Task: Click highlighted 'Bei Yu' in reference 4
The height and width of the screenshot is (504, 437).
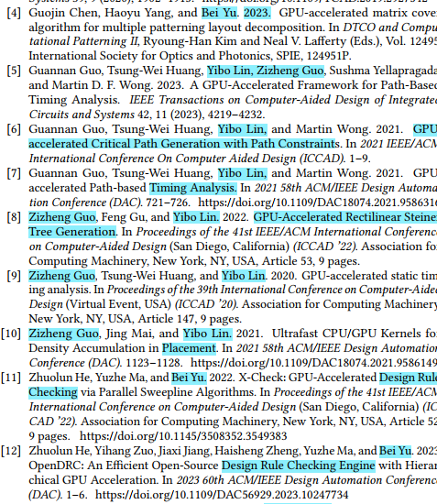Action: [219, 13]
